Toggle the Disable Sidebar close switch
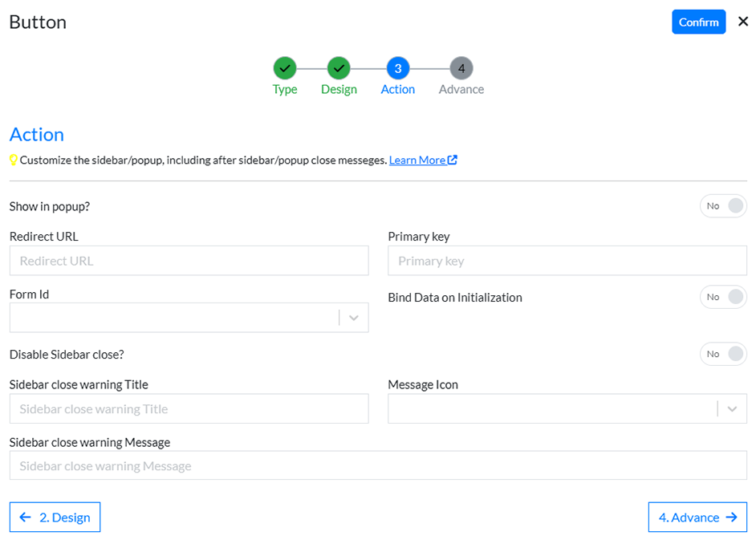This screenshot has height=544, width=756. click(723, 354)
